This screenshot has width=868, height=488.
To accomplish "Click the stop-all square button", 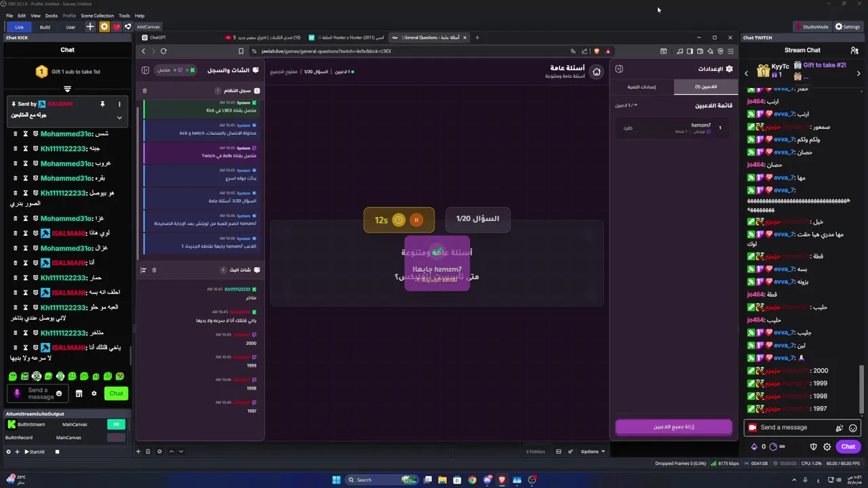I will (x=58, y=451).
